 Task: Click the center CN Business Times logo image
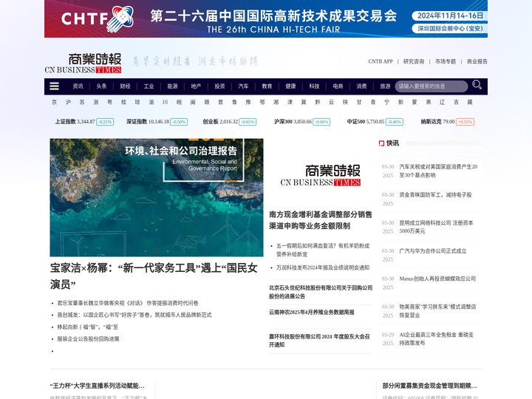click(320, 175)
